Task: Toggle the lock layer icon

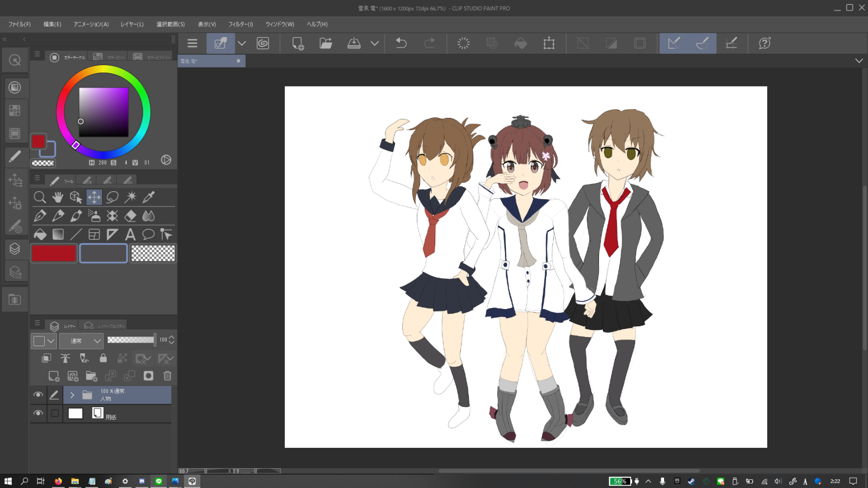Action: [x=103, y=358]
